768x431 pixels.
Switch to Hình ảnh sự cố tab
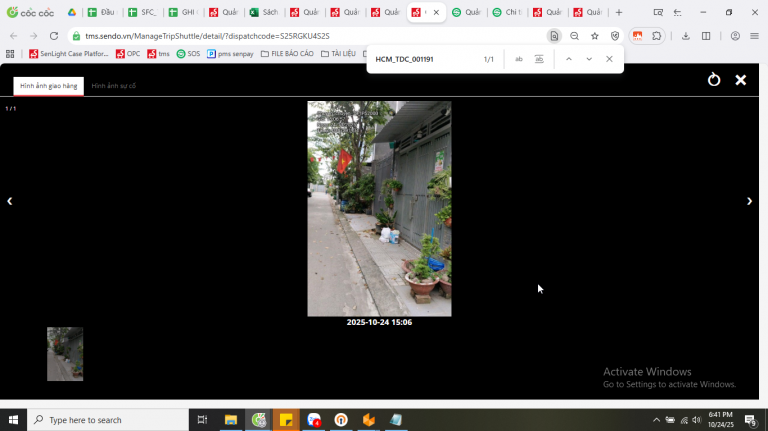point(114,86)
